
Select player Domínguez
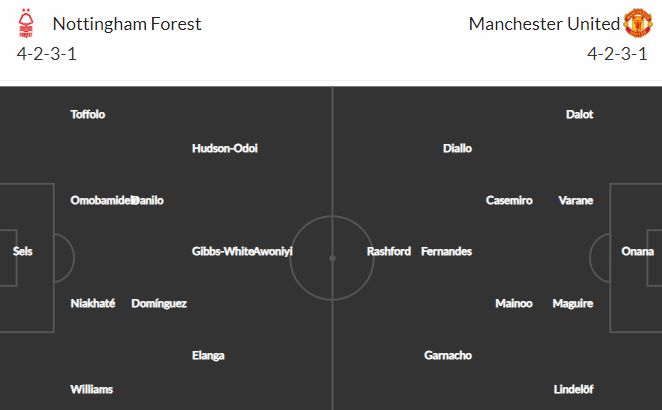point(159,303)
